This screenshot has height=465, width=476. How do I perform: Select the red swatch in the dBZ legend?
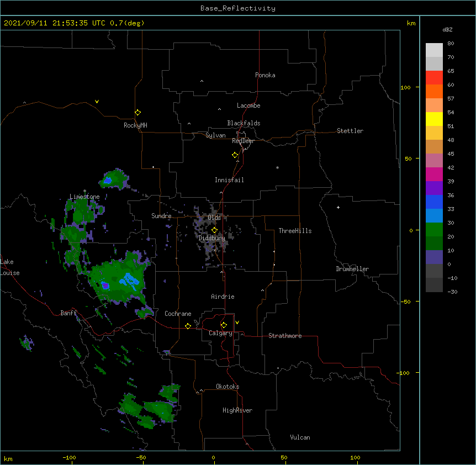point(434,77)
